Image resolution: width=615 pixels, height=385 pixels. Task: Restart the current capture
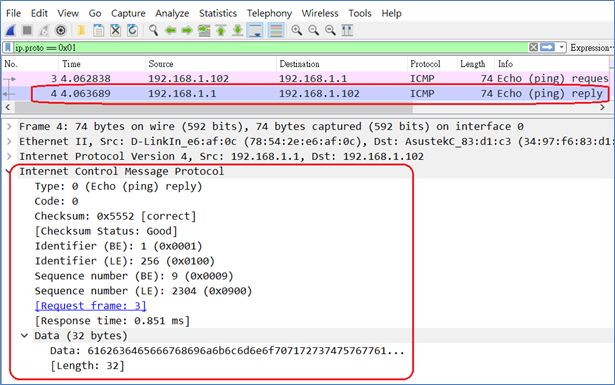pyautogui.click(x=44, y=30)
